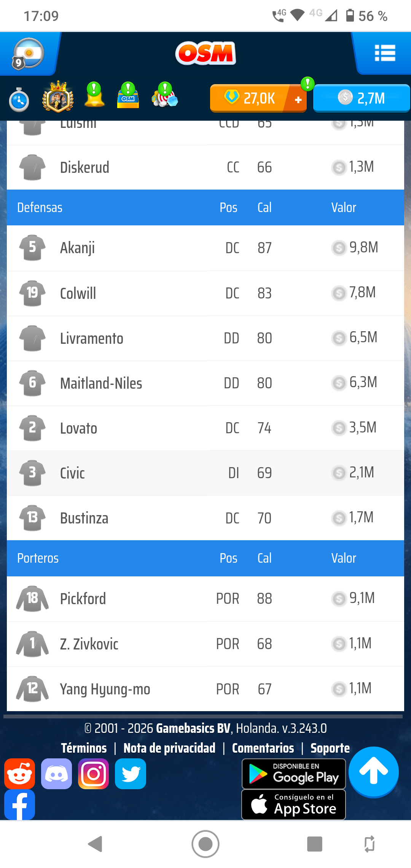The width and height of the screenshot is (411, 868).
Task: Tap the coins and gems rewards icon
Action: click(165, 97)
